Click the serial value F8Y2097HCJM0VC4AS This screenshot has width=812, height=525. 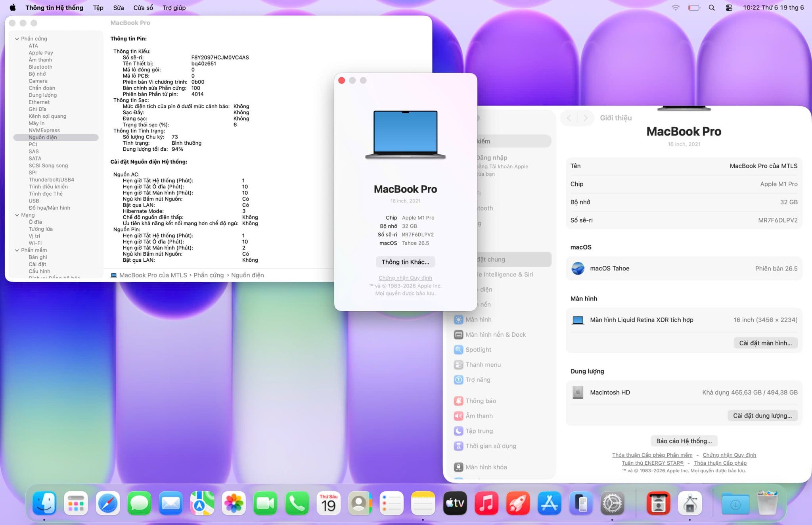coord(220,57)
